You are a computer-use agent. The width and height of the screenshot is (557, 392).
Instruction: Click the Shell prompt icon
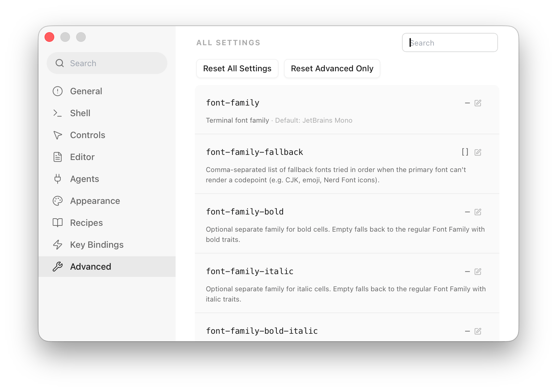(58, 113)
